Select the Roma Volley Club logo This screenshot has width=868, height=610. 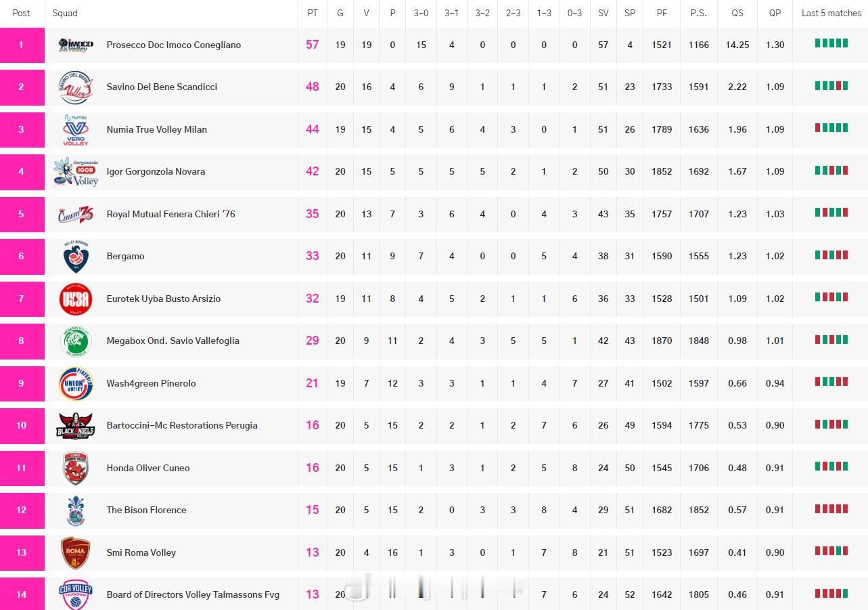(76, 552)
